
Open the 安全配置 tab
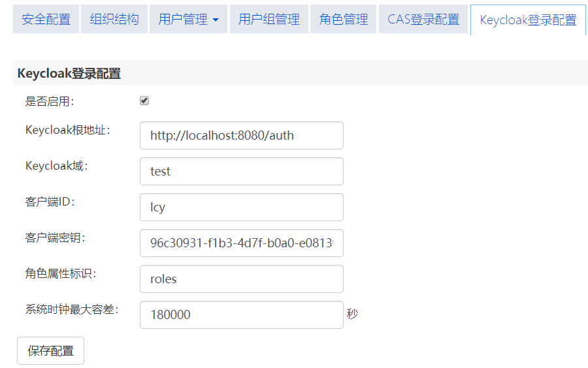tap(46, 20)
